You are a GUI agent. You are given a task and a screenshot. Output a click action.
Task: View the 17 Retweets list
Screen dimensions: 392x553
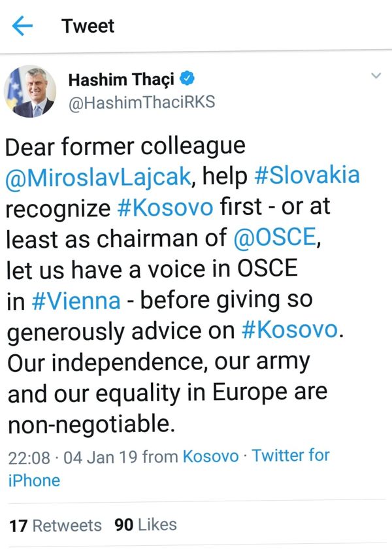pos(56,526)
